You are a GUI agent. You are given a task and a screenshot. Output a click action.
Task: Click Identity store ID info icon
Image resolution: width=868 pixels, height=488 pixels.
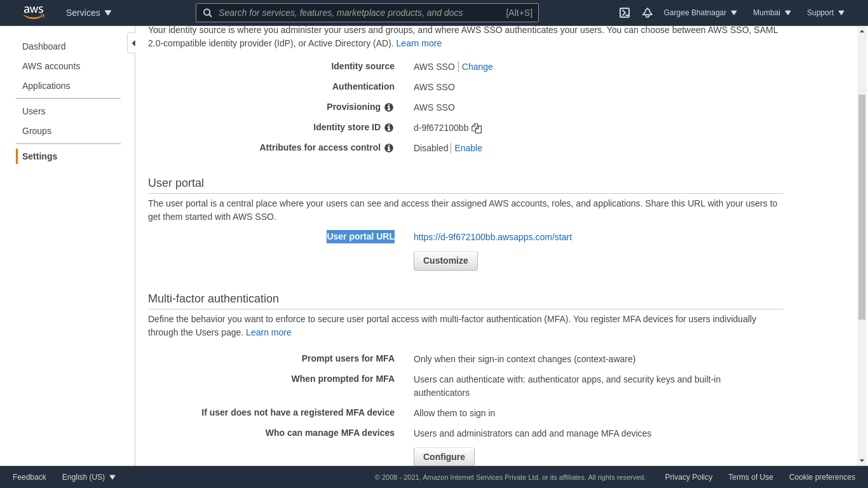tap(389, 128)
